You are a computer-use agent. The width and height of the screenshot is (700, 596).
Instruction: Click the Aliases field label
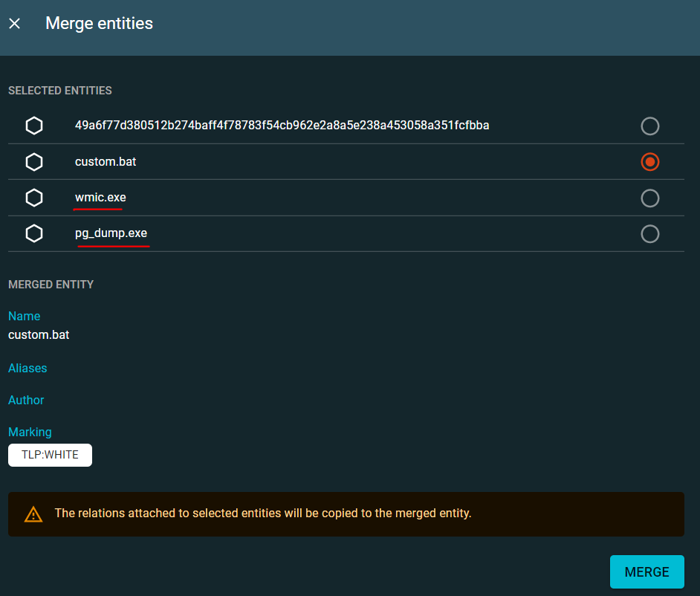pyautogui.click(x=27, y=368)
